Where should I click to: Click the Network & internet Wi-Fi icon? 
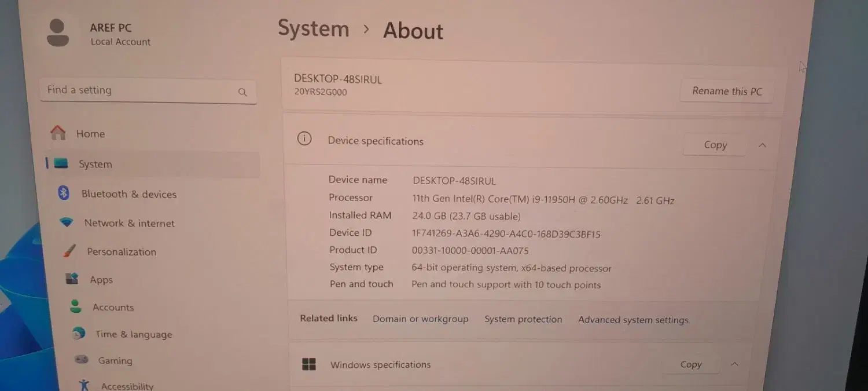click(x=67, y=222)
